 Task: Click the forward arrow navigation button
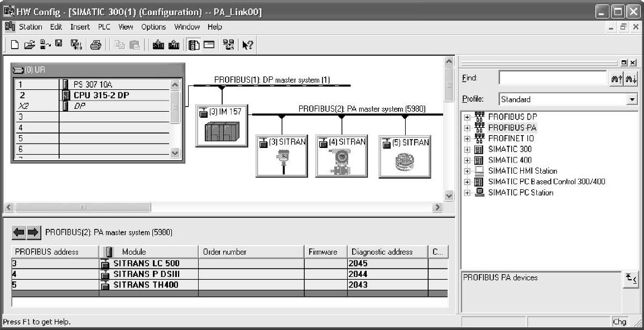click(33, 233)
